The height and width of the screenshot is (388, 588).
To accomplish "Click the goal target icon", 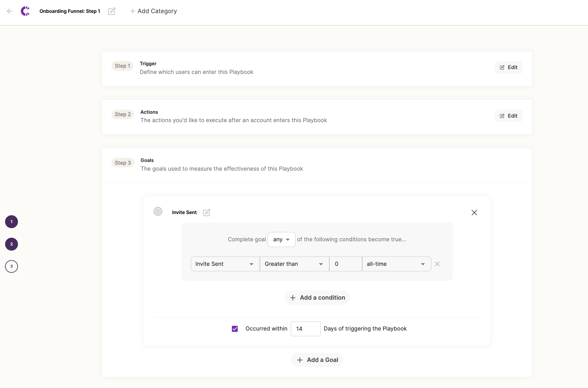I will tap(158, 211).
